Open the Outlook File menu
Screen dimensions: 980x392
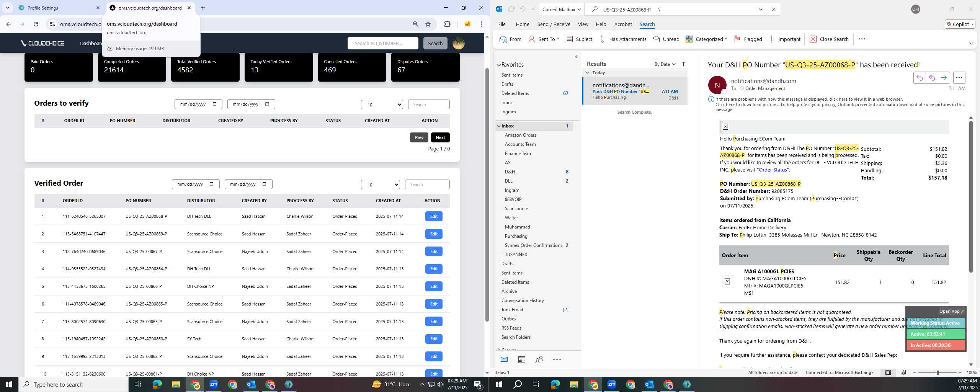[x=502, y=24]
